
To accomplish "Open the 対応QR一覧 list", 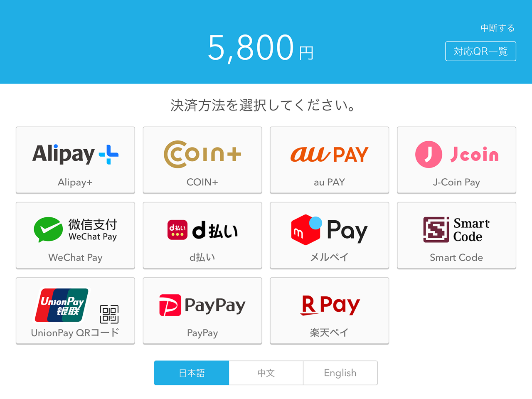I will coord(480,51).
